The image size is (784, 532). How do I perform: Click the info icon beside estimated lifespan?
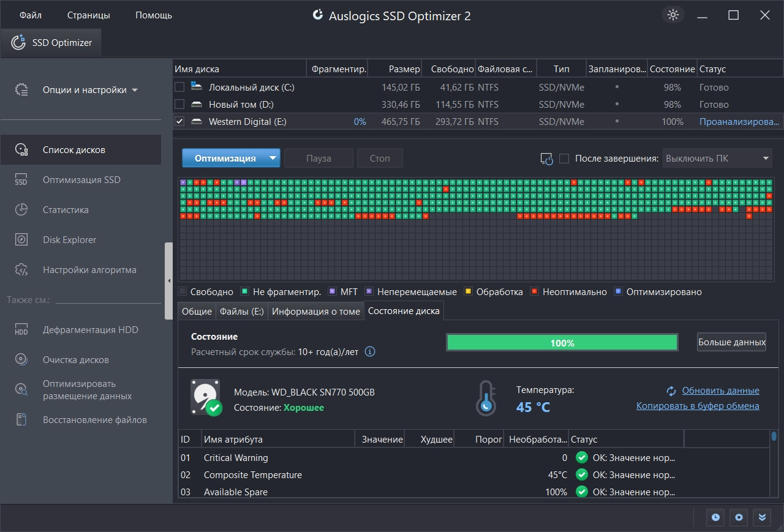[x=370, y=352]
